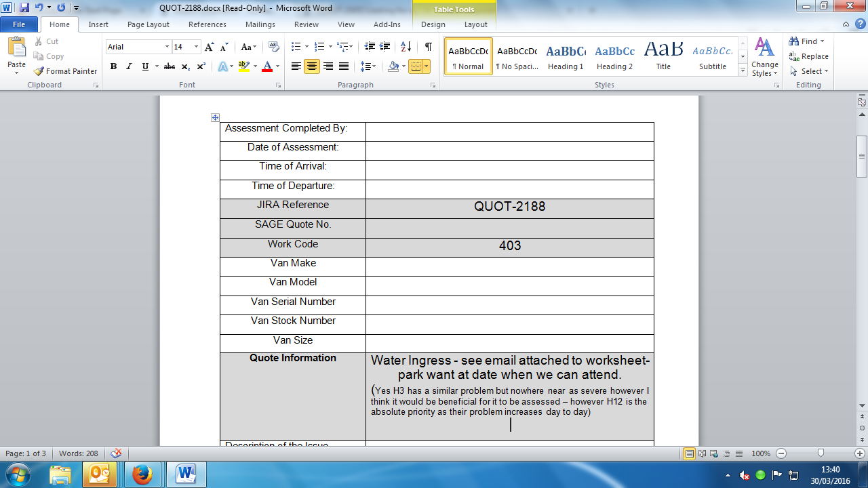
Task: Open the Borders dropdown arrow
Action: [x=425, y=66]
